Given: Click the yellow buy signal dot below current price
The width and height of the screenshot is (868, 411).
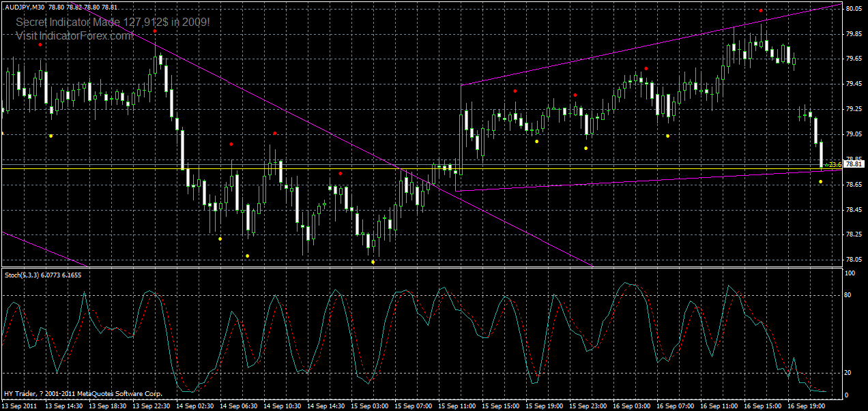Looking at the screenshot, I should pos(821,181).
